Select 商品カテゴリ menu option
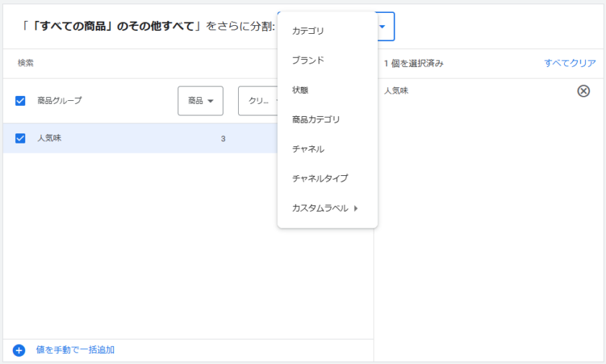Screen dimensions: 606x364 [316, 120]
